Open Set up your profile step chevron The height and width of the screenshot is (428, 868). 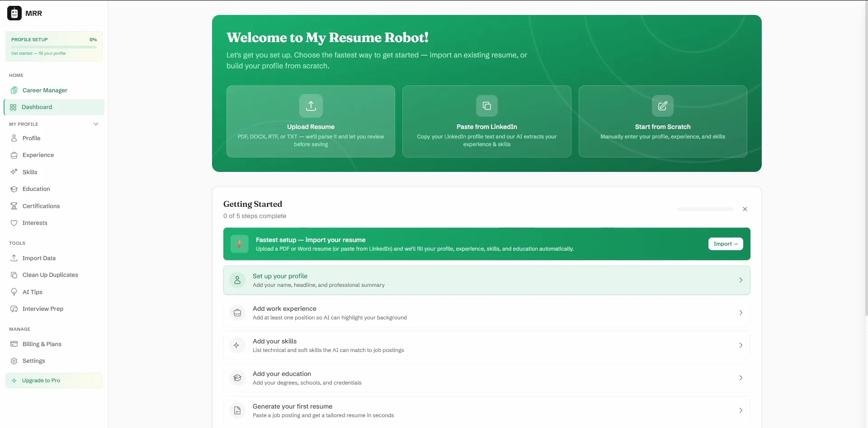(x=741, y=280)
